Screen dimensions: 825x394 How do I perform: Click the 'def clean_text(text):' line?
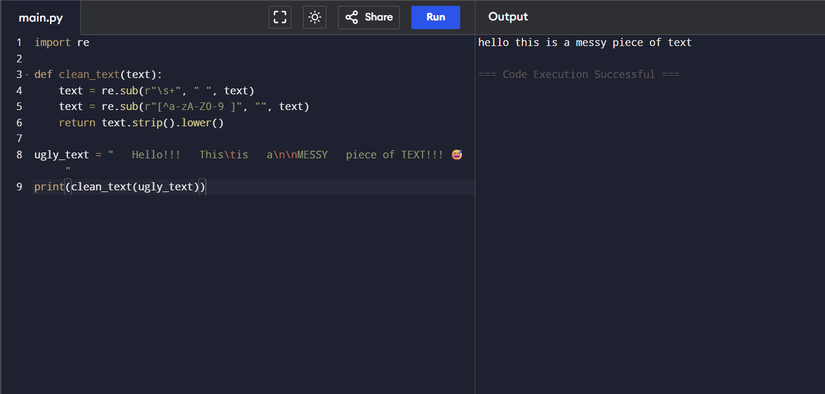tap(98, 75)
